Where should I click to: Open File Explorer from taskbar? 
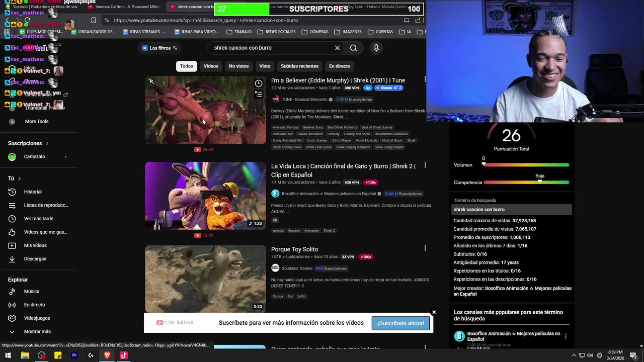click(x=25, y=355)
